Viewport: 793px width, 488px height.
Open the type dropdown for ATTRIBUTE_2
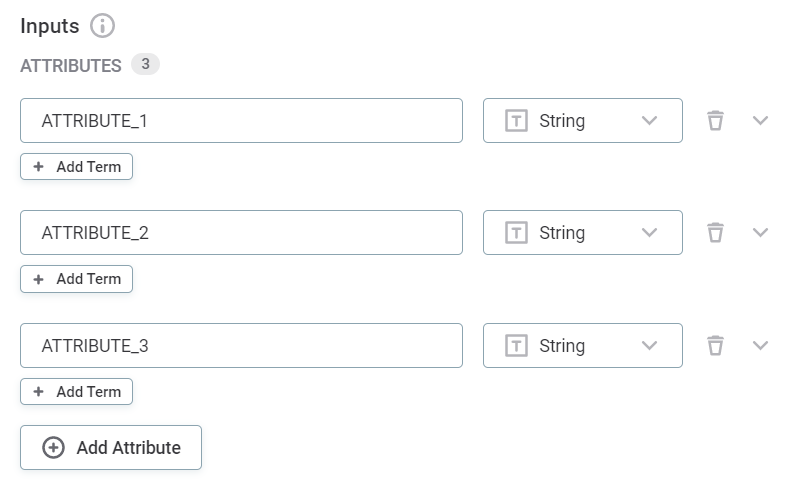point(649,233)
